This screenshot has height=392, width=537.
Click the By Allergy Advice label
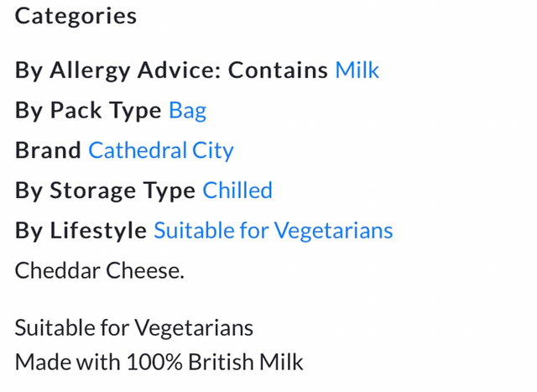coord(117,70)
